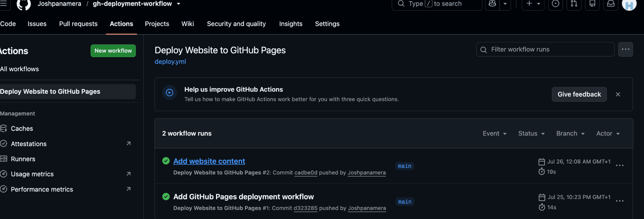Click the New workflow button

(113, 51)
